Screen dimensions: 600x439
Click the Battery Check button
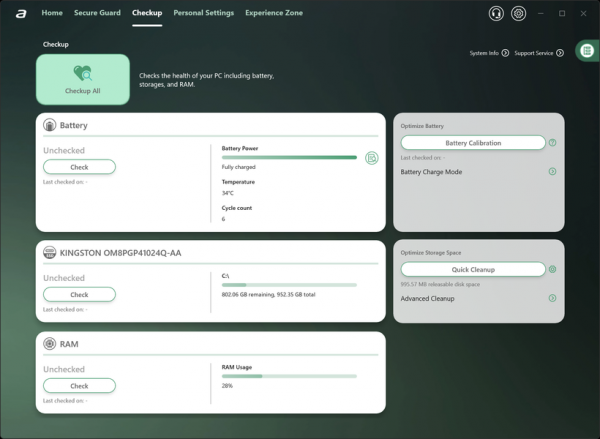pos(79,167)
